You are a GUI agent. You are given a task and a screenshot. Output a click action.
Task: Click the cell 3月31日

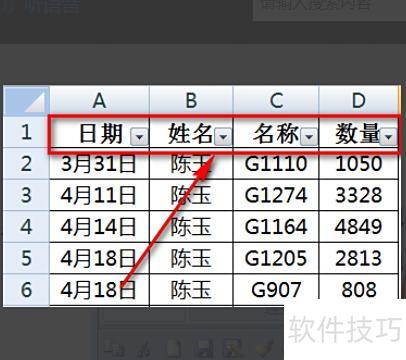pos(99,164)
